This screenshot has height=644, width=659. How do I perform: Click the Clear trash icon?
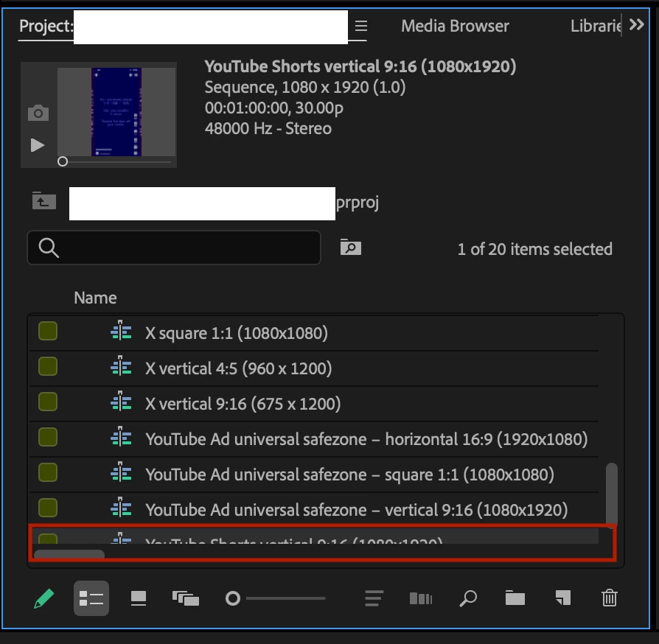point(610,598)
